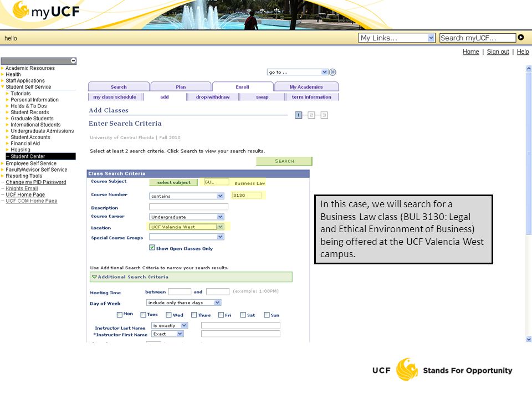Click the step 1 progress indicator

click(298, 115)
